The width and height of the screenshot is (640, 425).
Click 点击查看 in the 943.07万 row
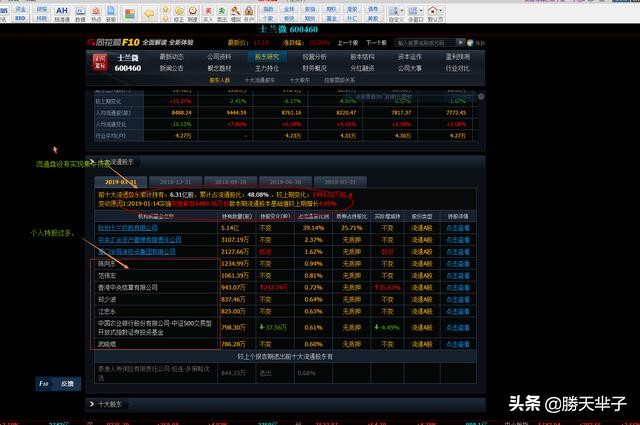[458, 287]
